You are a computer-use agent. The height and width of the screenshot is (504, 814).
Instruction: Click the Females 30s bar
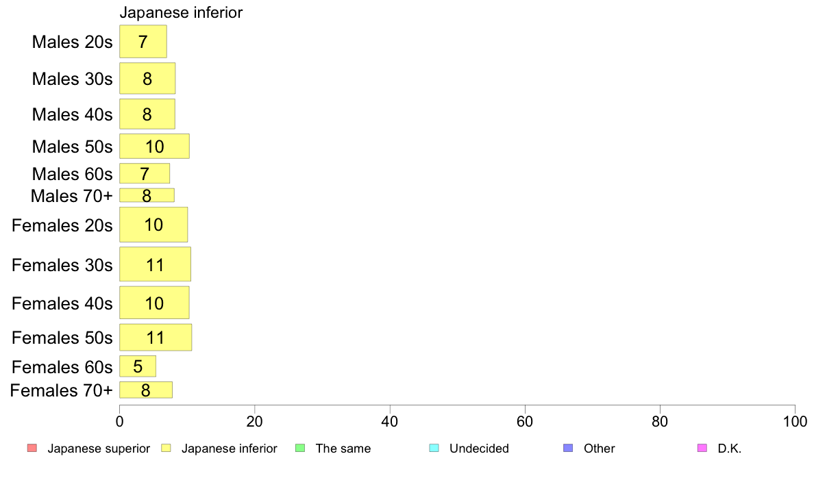[x=156, y=264]
